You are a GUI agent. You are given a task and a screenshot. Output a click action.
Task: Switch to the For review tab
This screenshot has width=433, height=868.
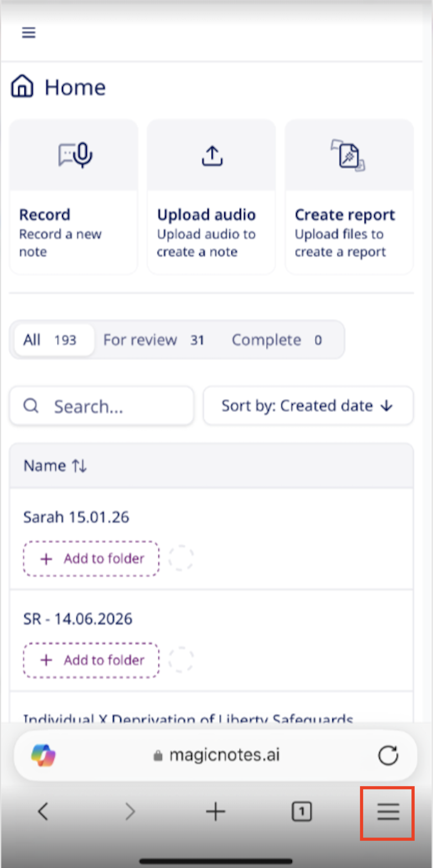click(x=153, y=340)
